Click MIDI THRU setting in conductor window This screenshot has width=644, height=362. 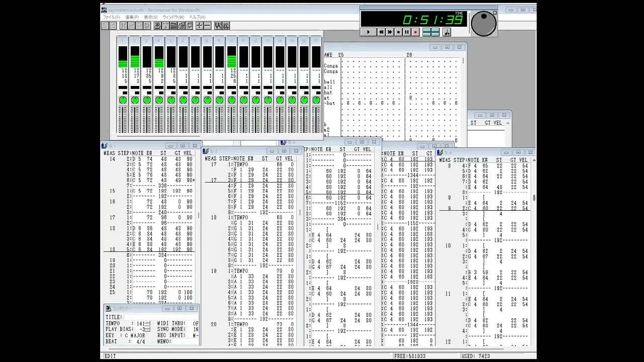point(193,323)
